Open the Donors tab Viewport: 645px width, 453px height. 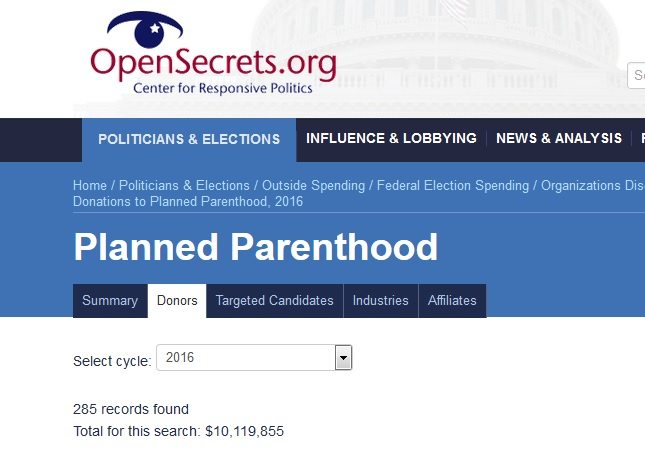pos(177,301)
